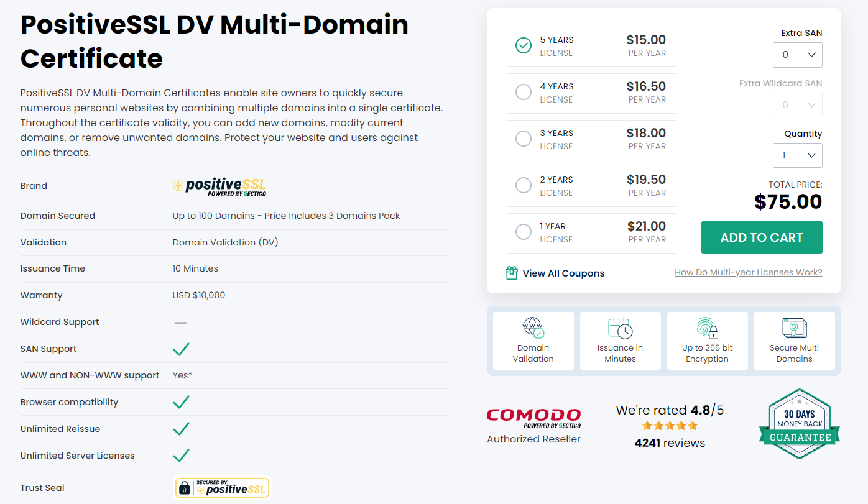Click Up to 100 Domains description text
This screenshot has width=868, height=504.
[286, 216]
